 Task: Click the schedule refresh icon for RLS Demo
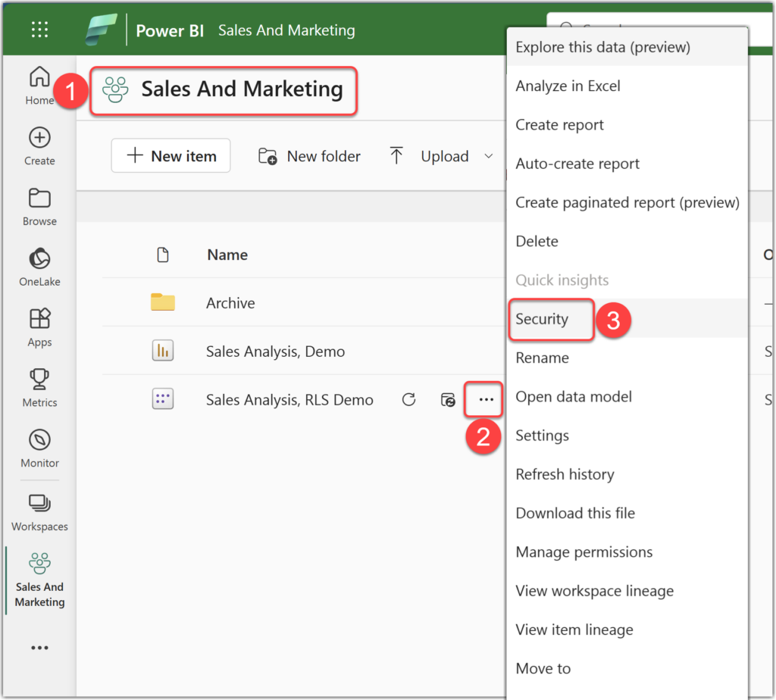[448, 399]
